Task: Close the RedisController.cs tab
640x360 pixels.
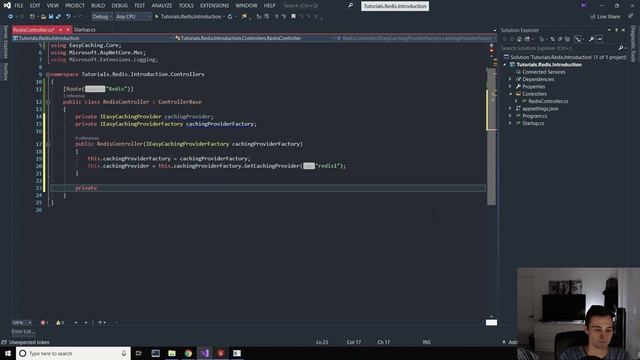Action: click(68, 30)
